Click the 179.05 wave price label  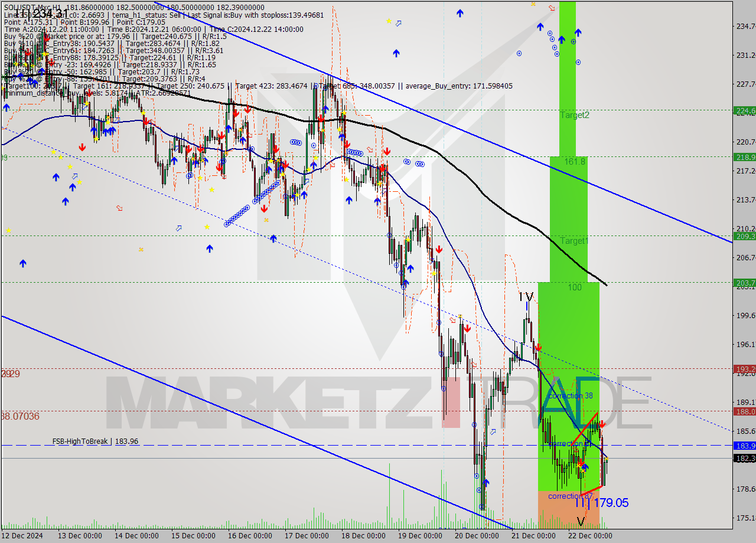click(611, 503)
